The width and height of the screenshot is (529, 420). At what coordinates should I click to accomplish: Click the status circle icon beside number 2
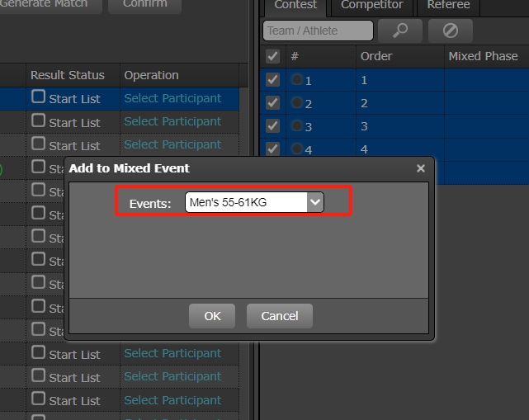click(x=297, y=103)
